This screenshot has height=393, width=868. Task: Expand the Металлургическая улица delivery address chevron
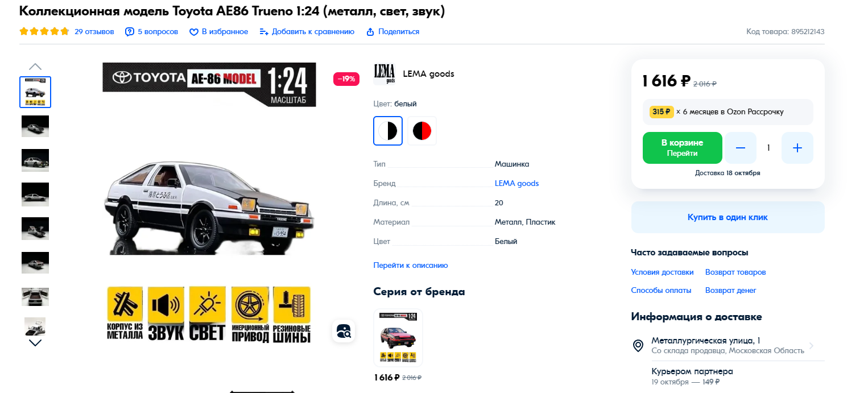pyautogui.click(x=811, y=346)
